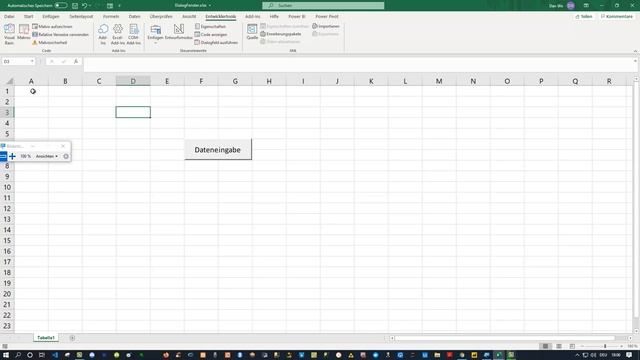Select all cells via corner triangle
Screen dimensions: 640x360
9,81
